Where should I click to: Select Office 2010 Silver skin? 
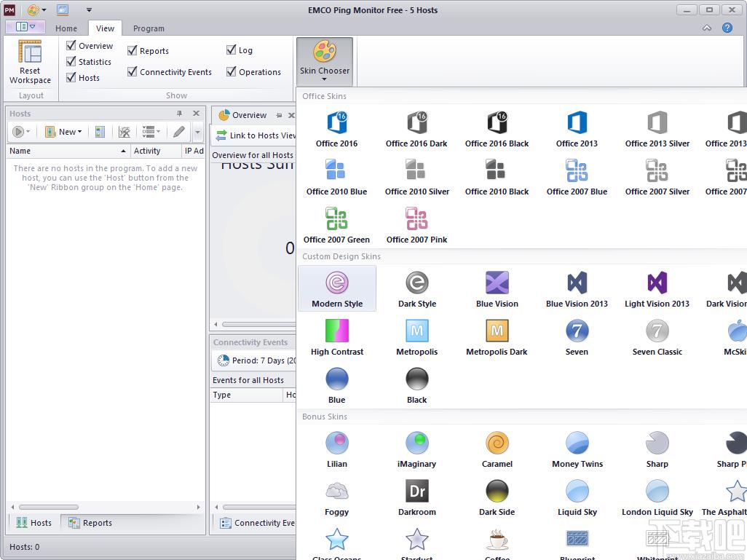(x=417, y=177)
